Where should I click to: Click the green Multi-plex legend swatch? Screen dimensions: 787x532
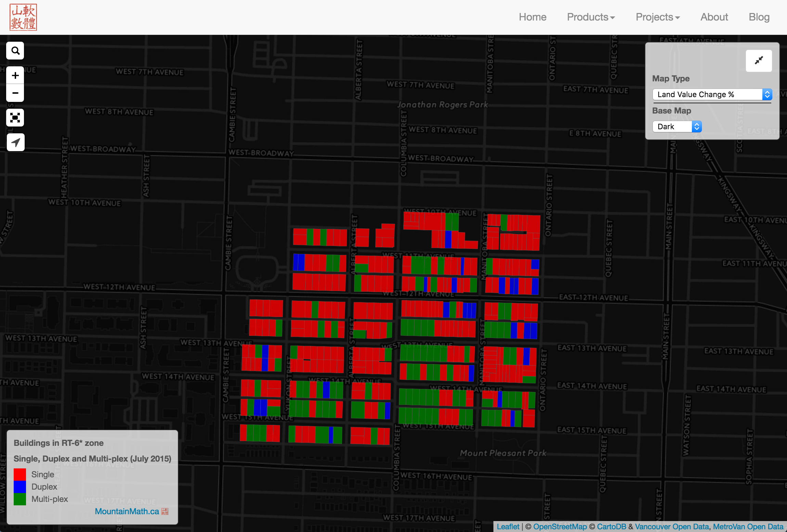tap(20, 499)
